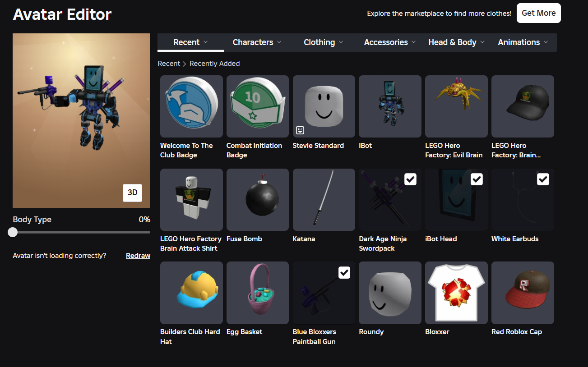Equip the Egg Basket accessory

tap(258, 293)
